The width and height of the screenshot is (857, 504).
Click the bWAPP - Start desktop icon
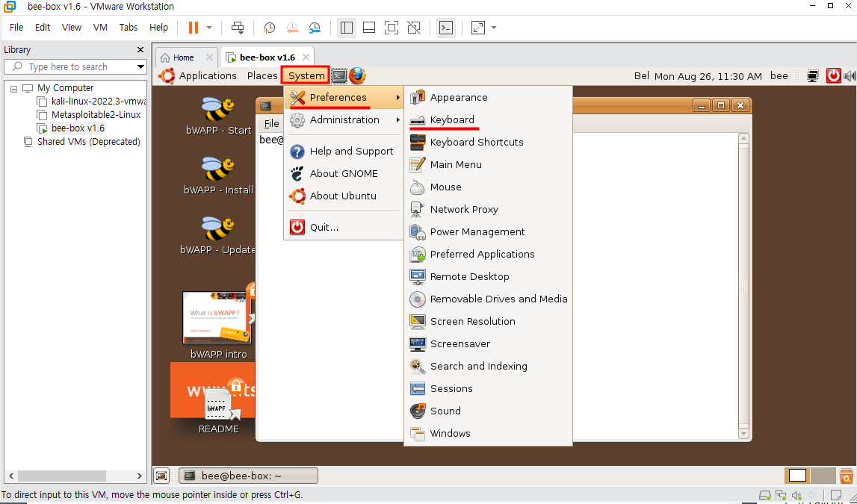point(219,116)
